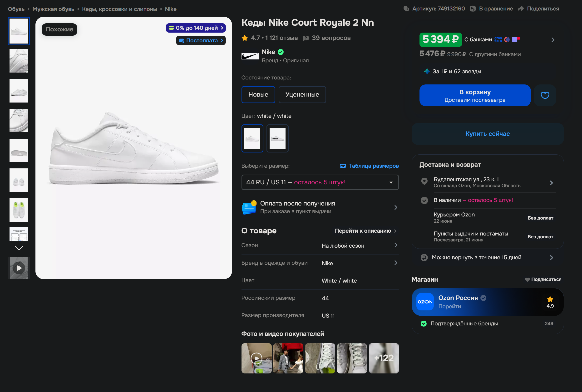Go to "Мужская обувь" breadcrumb
The height and width of the screenshot is (392, 582).
tap(53, 9)
